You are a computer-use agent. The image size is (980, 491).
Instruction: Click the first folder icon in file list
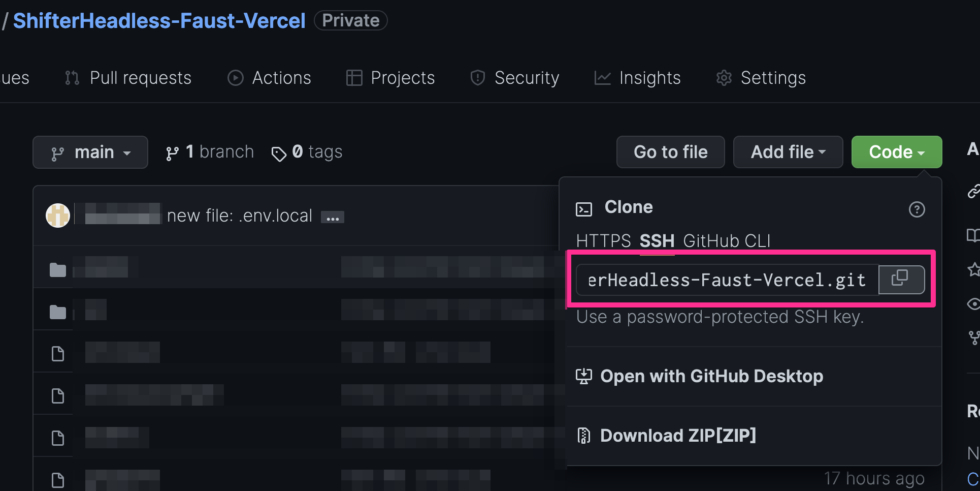pyautogui.click(x=58, y=270)
